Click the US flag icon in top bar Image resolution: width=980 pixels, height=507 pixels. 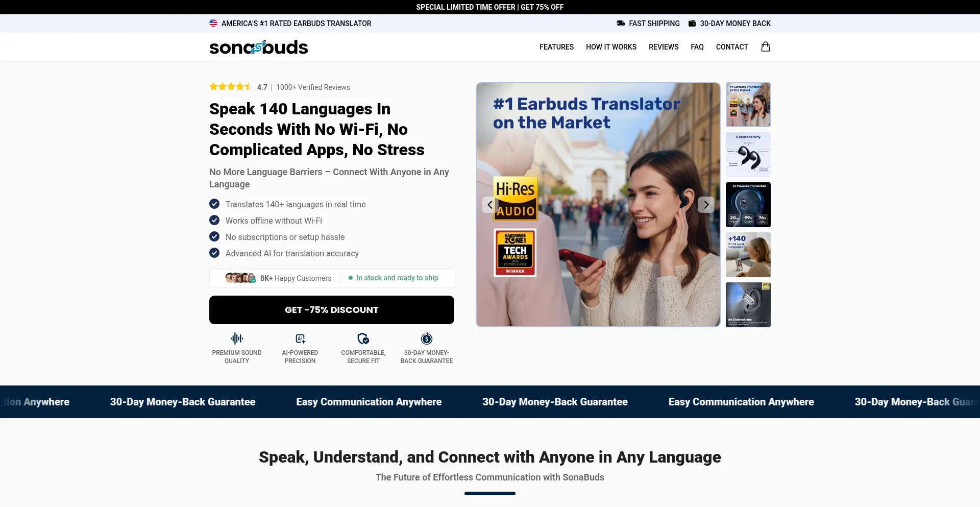click(213, 23)
